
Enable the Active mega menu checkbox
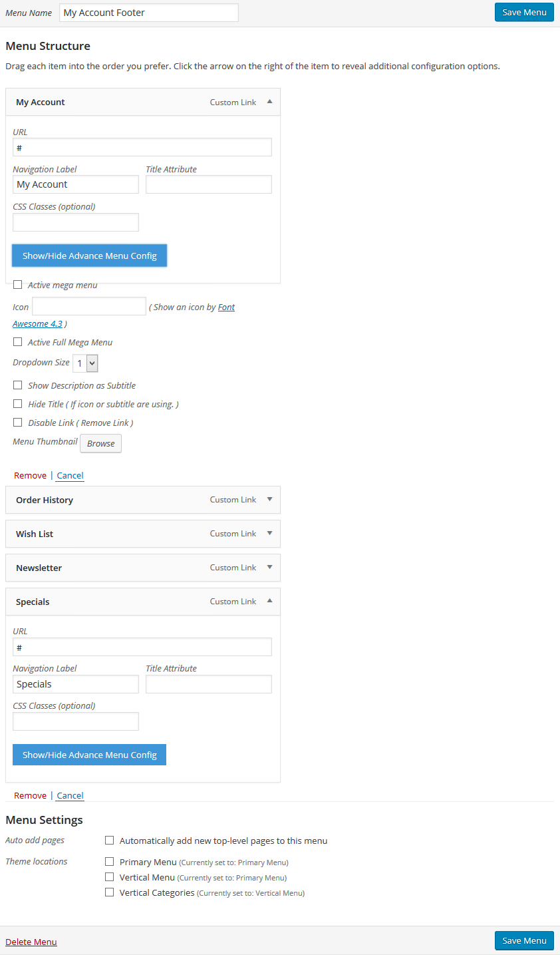pos(18,285)
